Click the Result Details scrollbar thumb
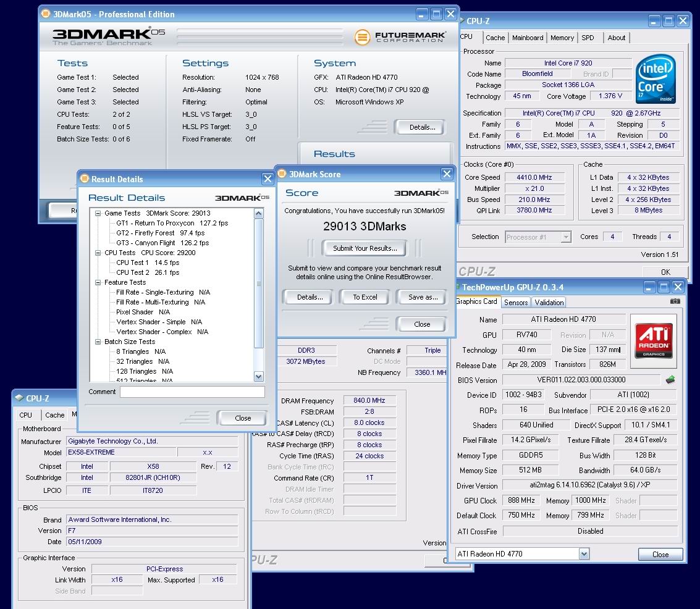The image size is (700, 609). pyautogui.click(x=258, y=283)
